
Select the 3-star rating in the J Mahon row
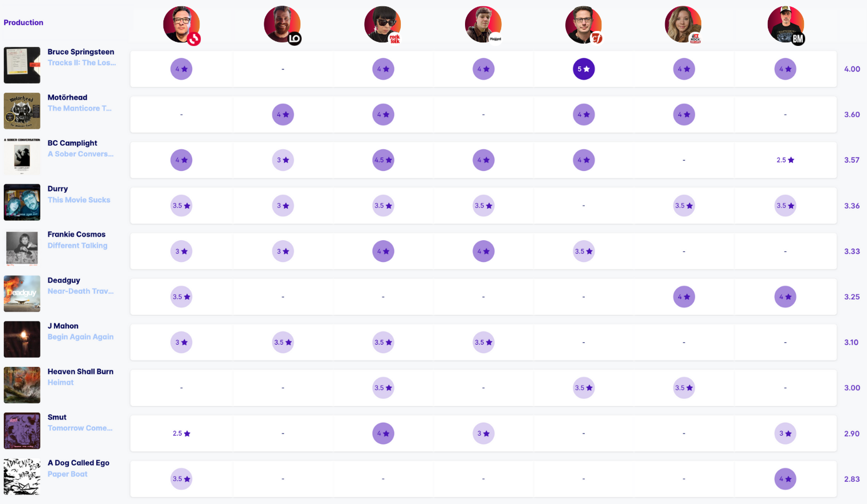click(x=181, y=342)
